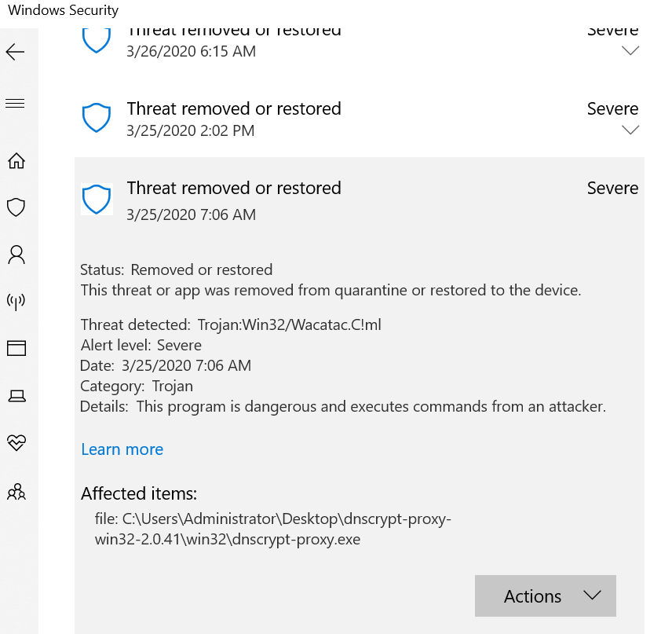This screenshot has height=634, width=672.
Task: Open the Actions dropdown
Action: 545,596
